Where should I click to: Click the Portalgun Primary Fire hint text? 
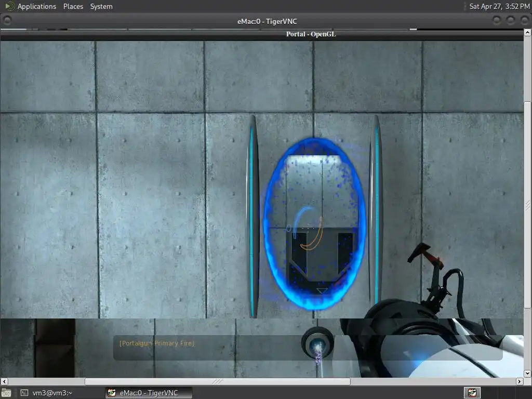(157, 343)
